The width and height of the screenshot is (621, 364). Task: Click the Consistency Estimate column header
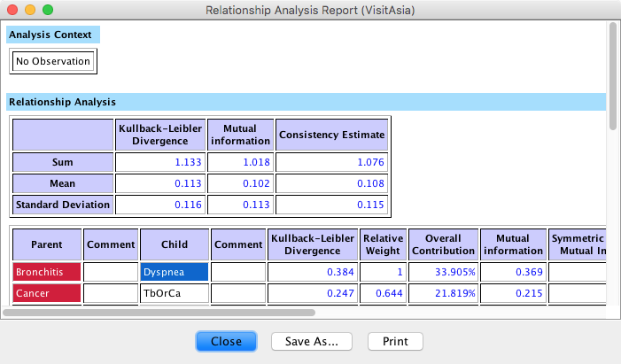[x=332, y=135]
